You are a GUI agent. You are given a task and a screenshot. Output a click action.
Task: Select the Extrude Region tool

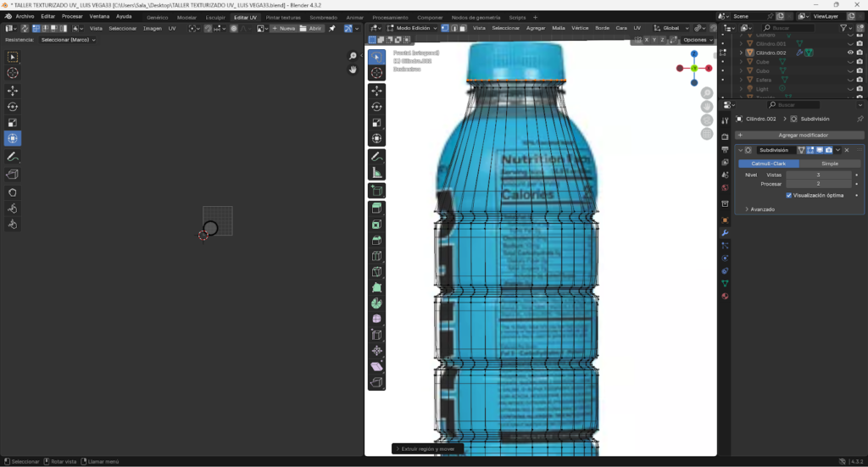click(377, 208)
